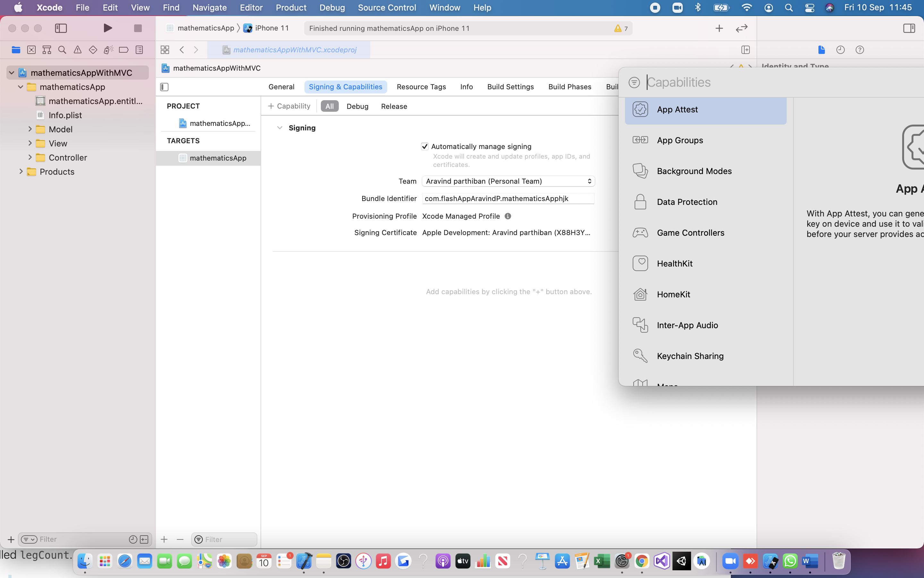Open the Issue navigator warning icon
This screenshot has height=578, width=924.
78,50
